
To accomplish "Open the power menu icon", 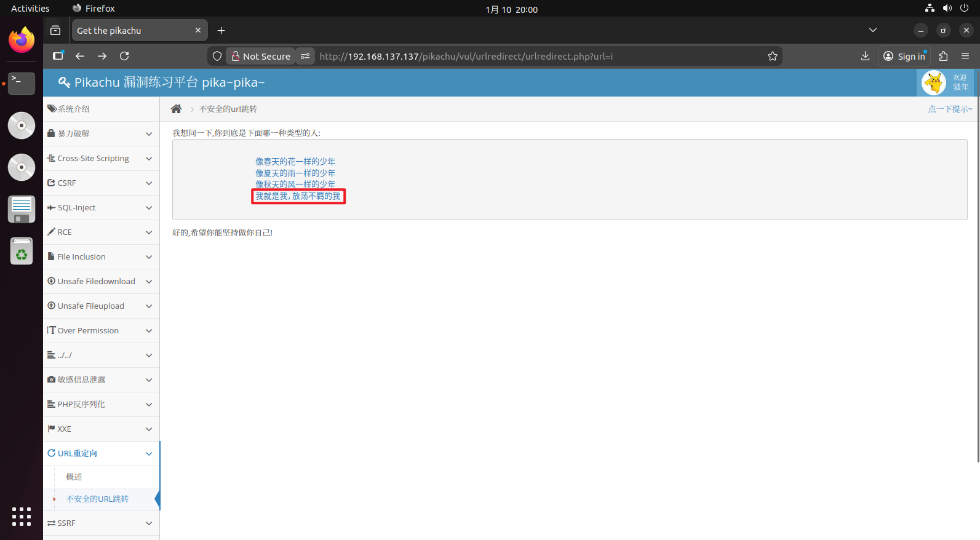I will pos(964,8).
